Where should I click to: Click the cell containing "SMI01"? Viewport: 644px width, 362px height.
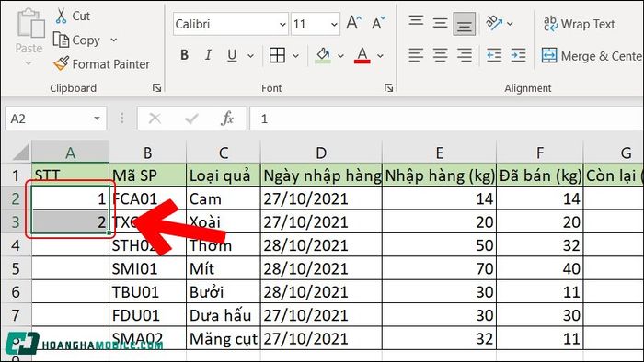pos(148,268)
